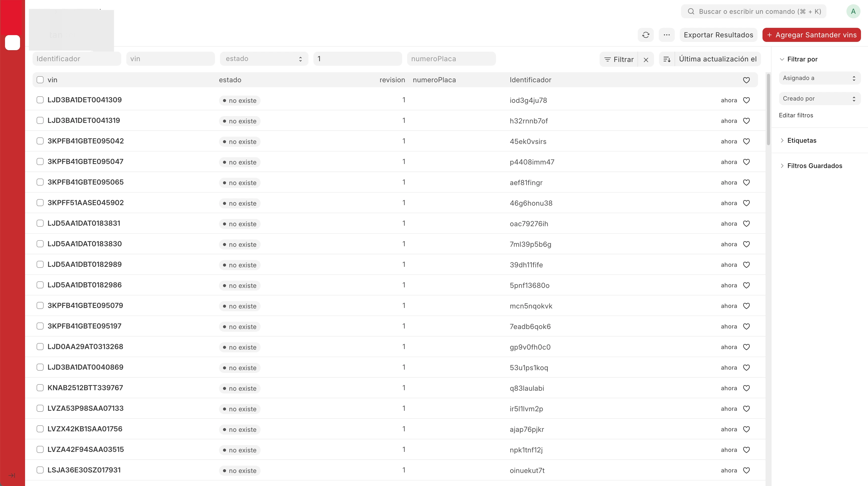The image size is (868, 486).
Task: Like row 3KPFB41GBTE095079 with heart icon
Action: coord(746,306)
